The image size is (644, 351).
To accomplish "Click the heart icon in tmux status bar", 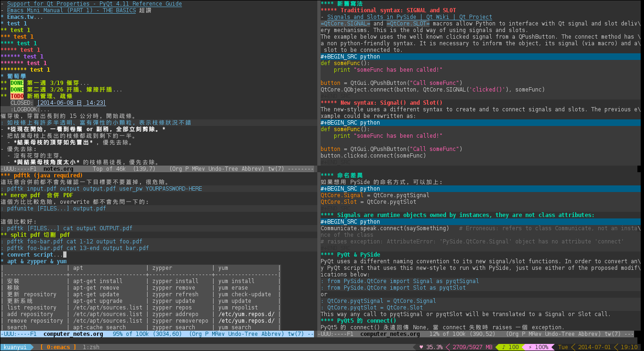I will [x=421, y=347].
